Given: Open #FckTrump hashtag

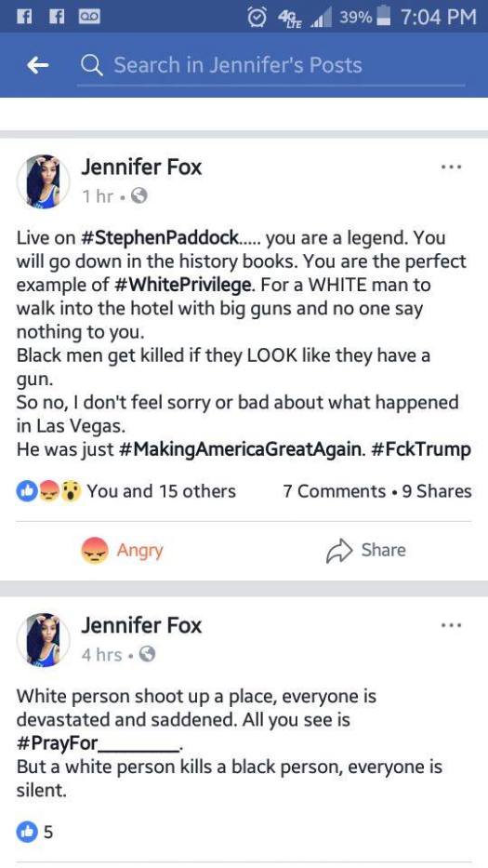Looking at the screenshot, I should coord(418,449).
